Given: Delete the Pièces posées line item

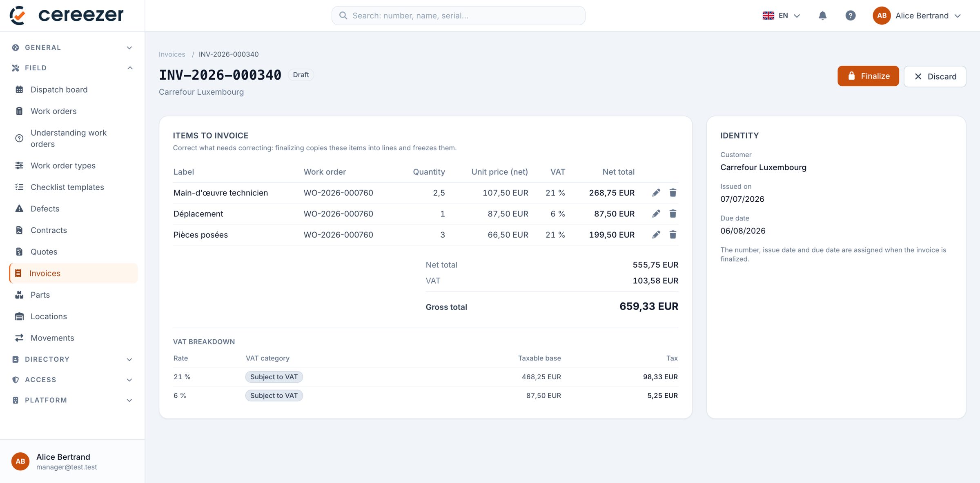Looking at the screenshot, I should coord(673,235).
